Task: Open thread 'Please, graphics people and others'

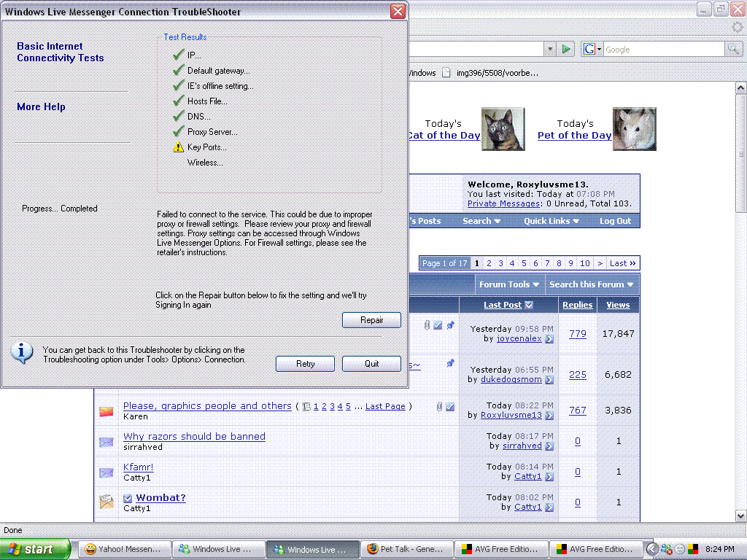Action: tap(207, 405)
